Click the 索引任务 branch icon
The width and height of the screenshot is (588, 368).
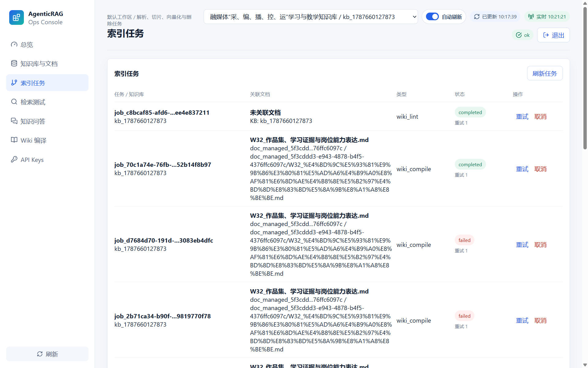point(14,83)
